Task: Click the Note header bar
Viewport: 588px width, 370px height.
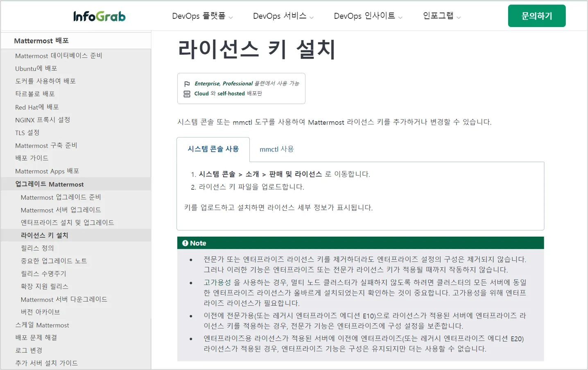Action: (360, 243)
